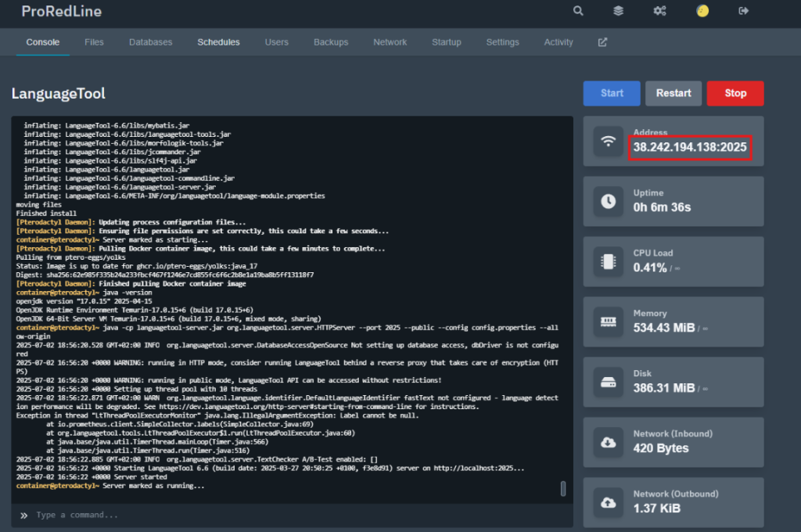Viewport: 801px width, 532px height.
Task: Open the Backups tab
Action: pyautogui.click(x=331, y=42)
